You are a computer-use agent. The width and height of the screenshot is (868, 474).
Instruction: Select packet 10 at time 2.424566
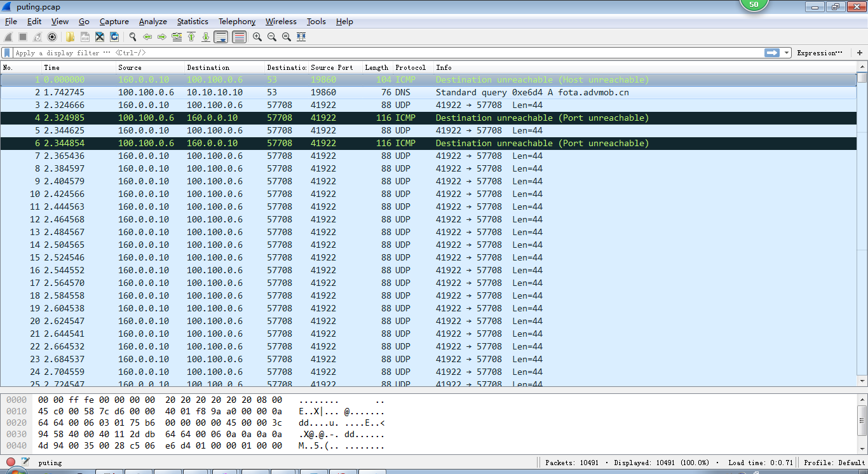pyautogui.click(x=428, y=194)
